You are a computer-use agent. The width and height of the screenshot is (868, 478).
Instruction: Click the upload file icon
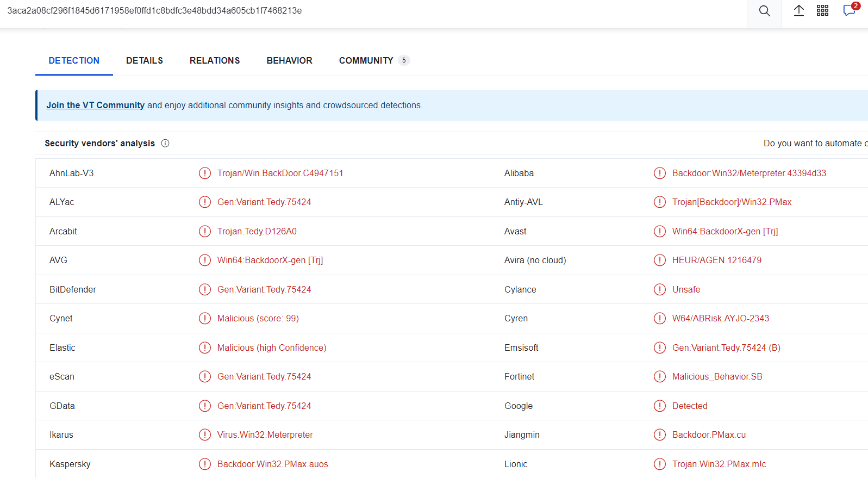799,10
